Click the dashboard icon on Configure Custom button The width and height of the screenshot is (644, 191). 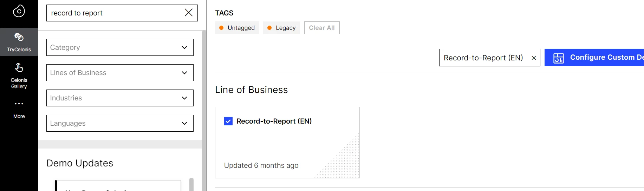pos(558,58)
